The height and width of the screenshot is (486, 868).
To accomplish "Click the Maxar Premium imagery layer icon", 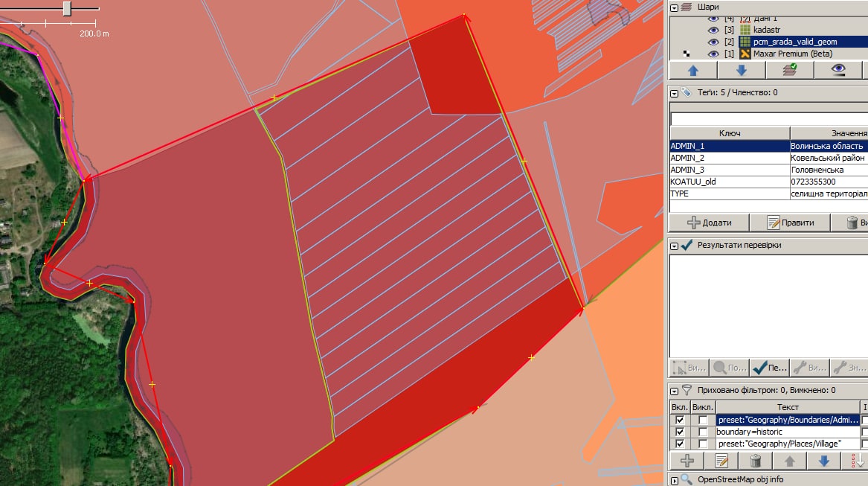I will tap(745, 54).
